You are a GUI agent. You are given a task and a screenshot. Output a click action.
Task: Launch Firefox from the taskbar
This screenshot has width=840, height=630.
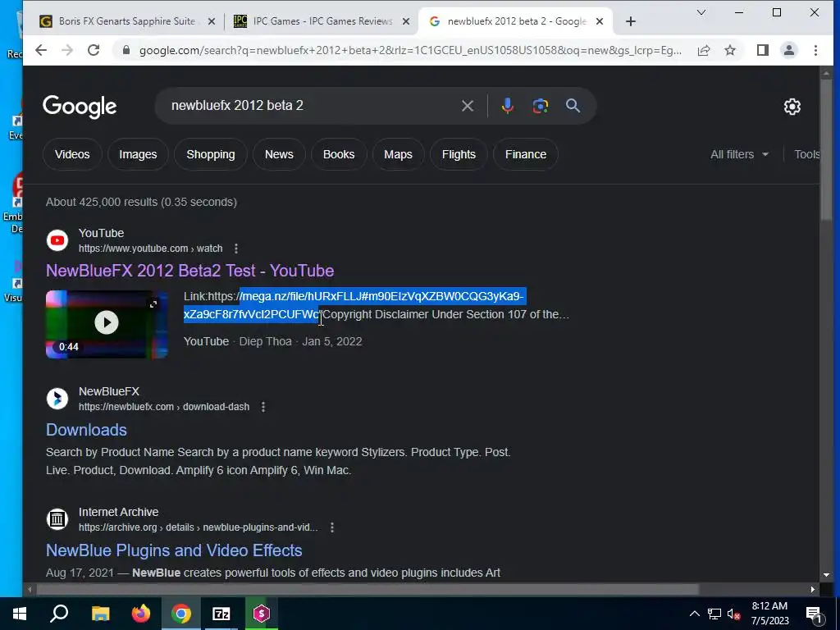point(141,614)
